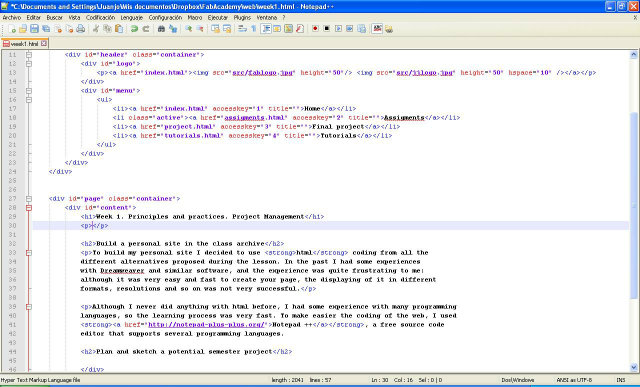Image resolution: width=640 pixels, height=387 pixels.
Task: Click the vertical scrollbar thumb
Action: (634, 205)
